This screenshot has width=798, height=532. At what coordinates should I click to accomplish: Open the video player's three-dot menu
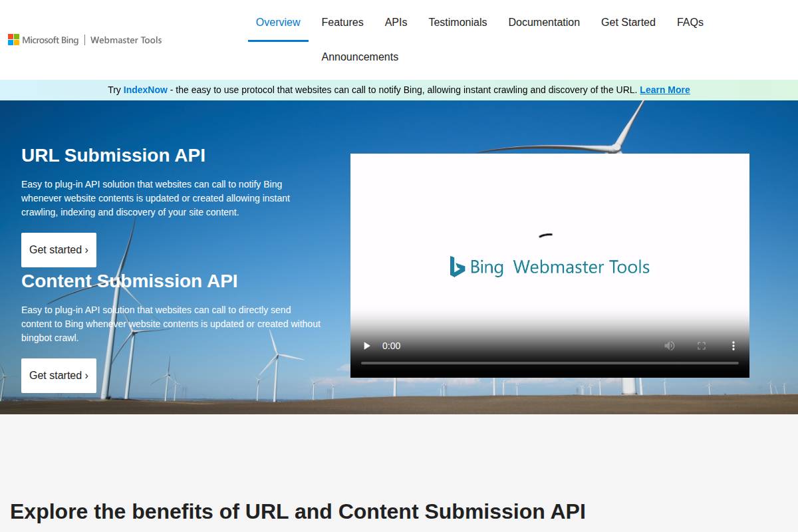click(x=733, y=346)
